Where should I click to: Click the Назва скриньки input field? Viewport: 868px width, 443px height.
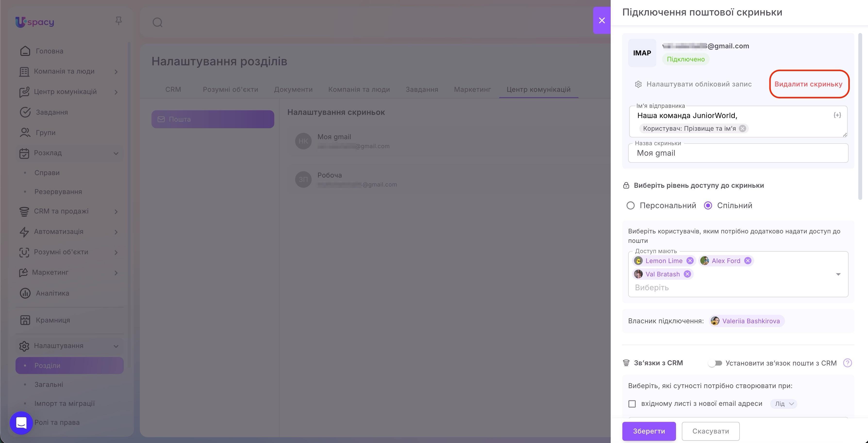click(x=738, y=153)
